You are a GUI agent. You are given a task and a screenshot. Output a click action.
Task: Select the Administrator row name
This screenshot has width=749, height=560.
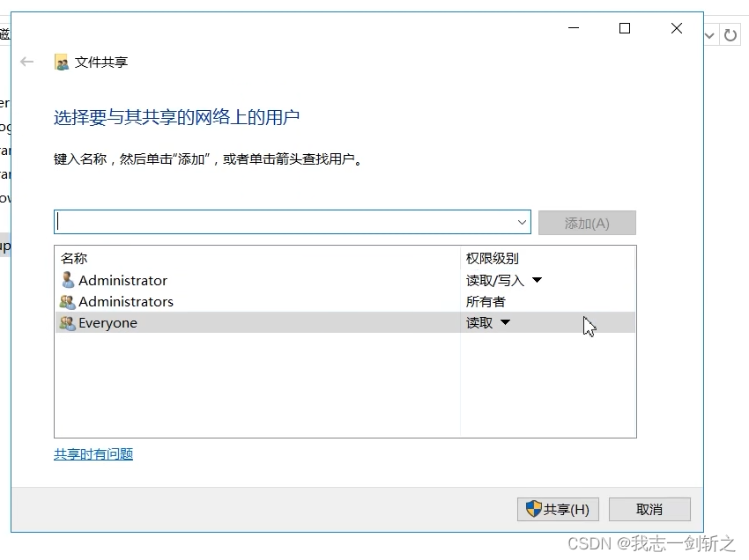coord(122,280)
